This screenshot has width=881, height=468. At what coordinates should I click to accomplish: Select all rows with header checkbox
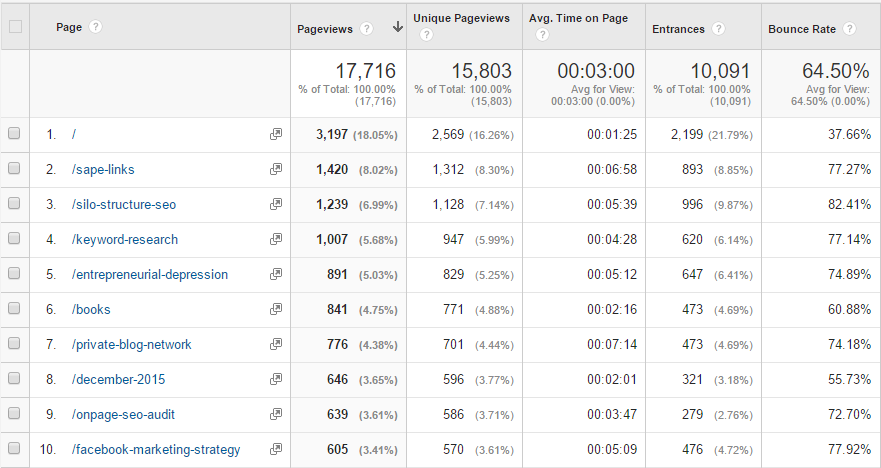[x=16, y=26]
